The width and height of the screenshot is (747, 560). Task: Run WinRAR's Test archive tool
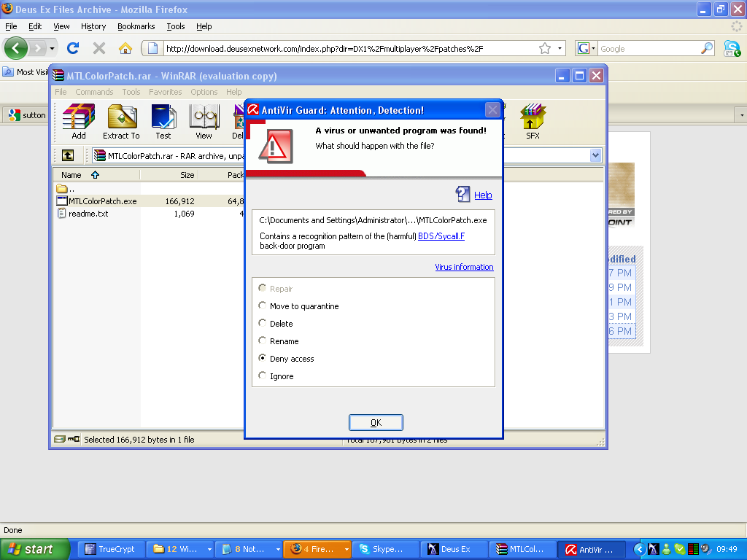click(163, 122)
